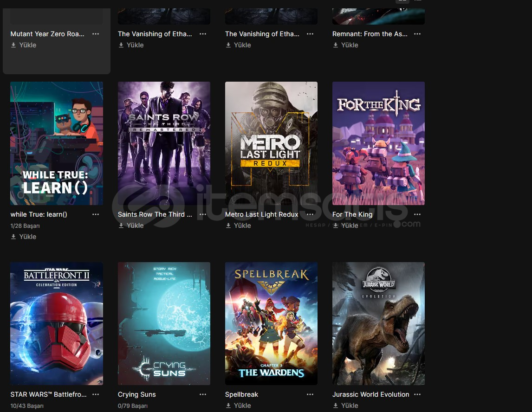Screen dimensions: 532x412
Task: Click Yükle for Saints Row The Third
Action: pyautogui.click(x=131, y=225)
